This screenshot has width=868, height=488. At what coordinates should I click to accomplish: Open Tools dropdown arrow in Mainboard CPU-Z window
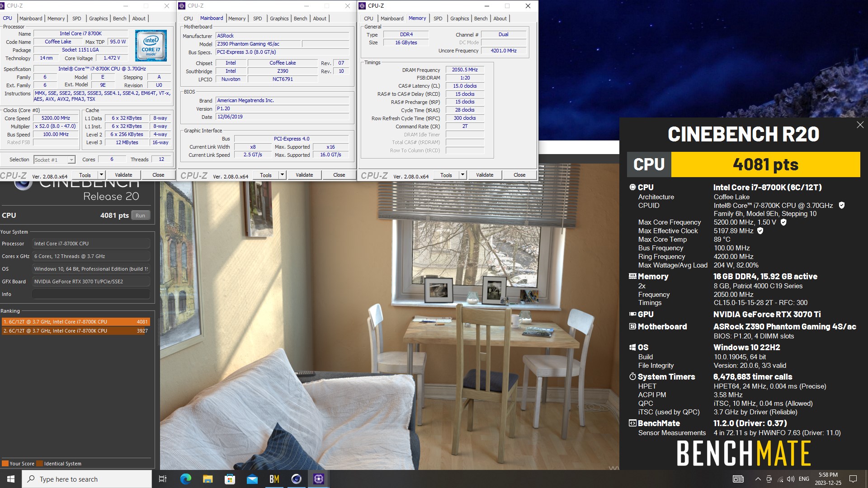pos(282,175)
